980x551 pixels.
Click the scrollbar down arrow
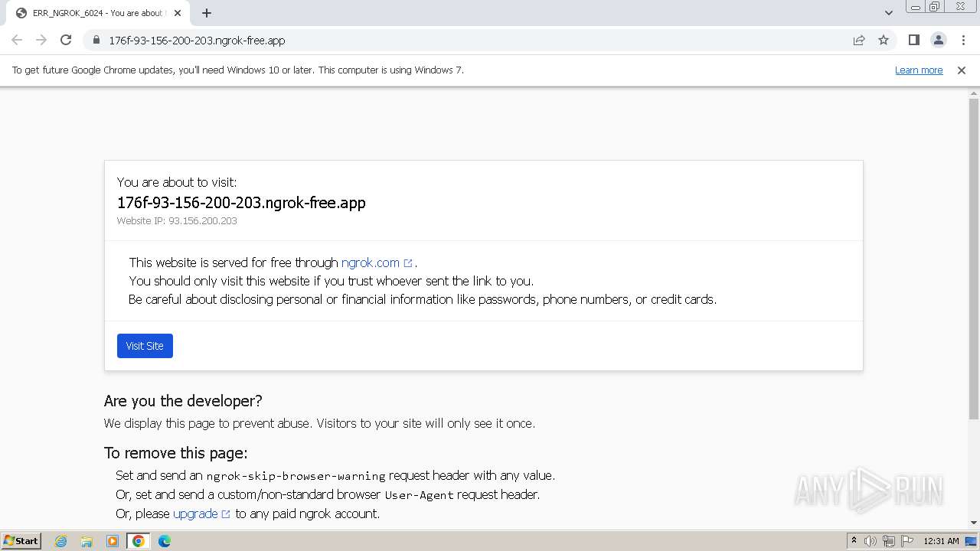[x=974, y=523]
